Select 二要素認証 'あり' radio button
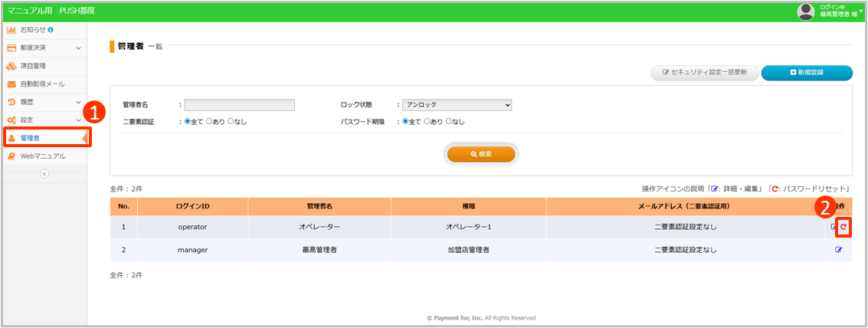868x328 pixels. coord(209,122)
